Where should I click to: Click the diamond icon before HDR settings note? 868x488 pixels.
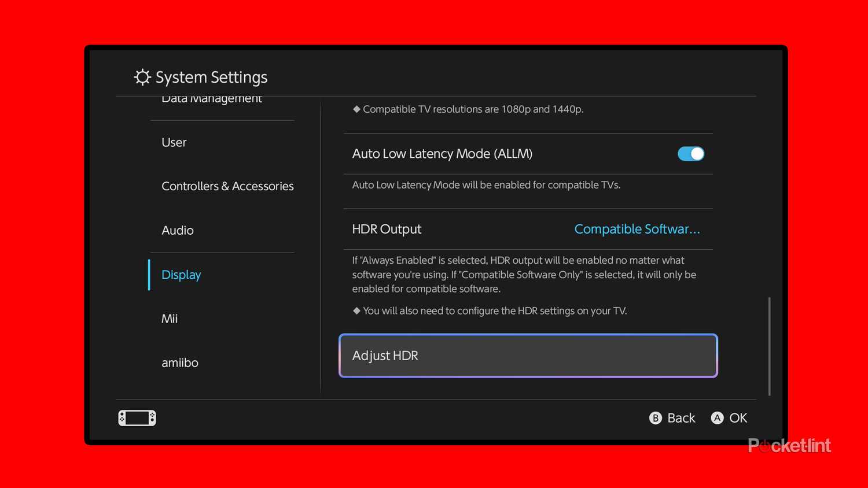356,310
